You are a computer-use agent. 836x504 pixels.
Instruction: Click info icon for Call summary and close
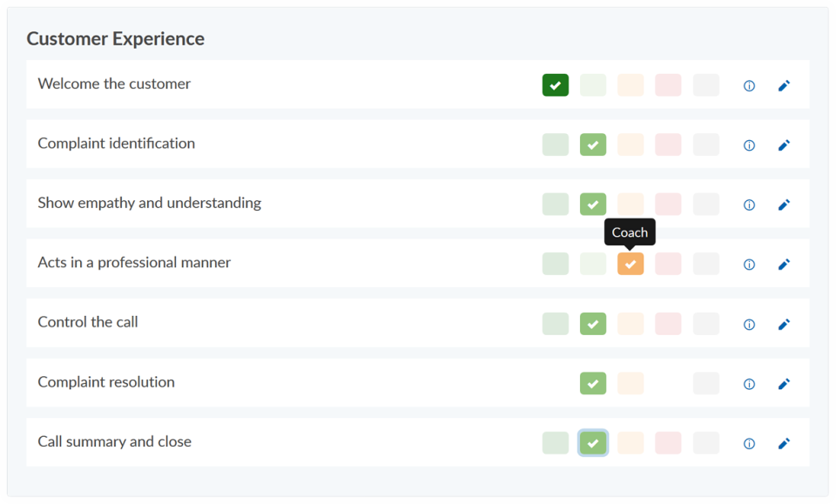tap(749, 444)
